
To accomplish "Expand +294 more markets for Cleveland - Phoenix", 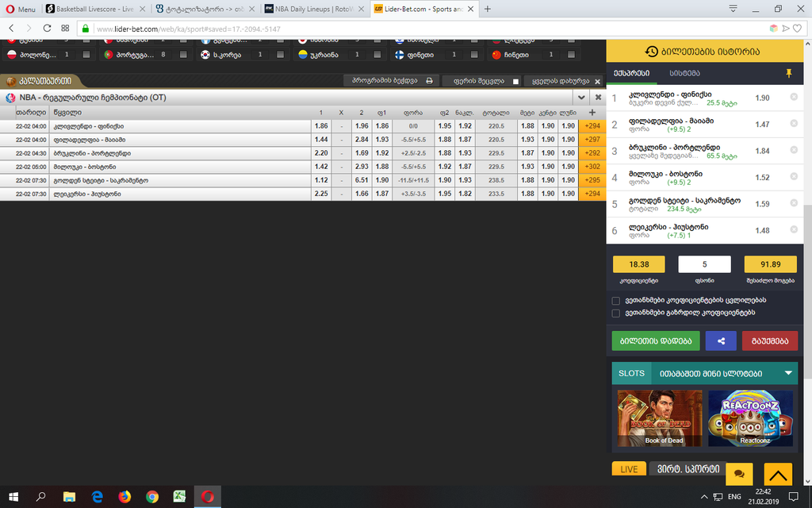I will pyautogui.click(x=592, y=126).
